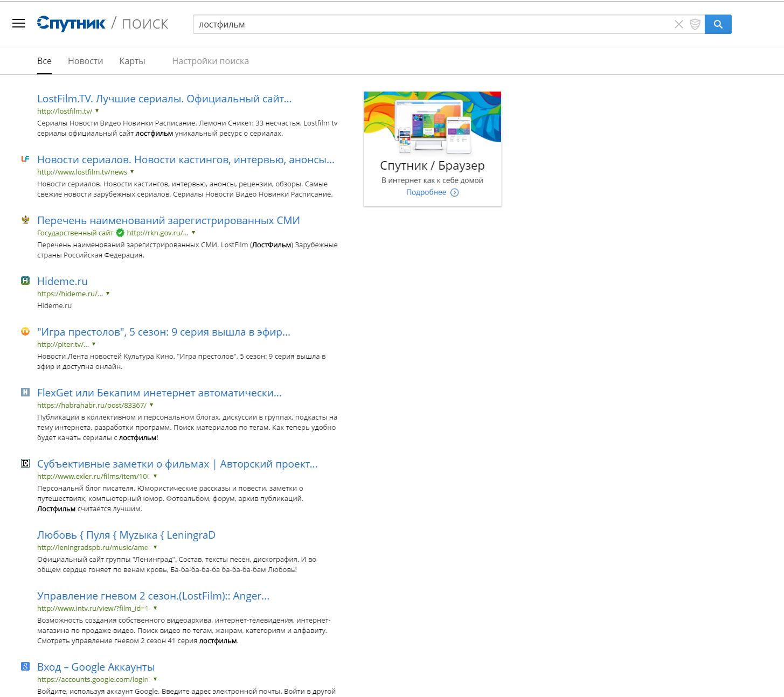The height and width of the screenshot is (697, 784).
Task: Clear the search query with the X icon
Action: pos(679,24)
